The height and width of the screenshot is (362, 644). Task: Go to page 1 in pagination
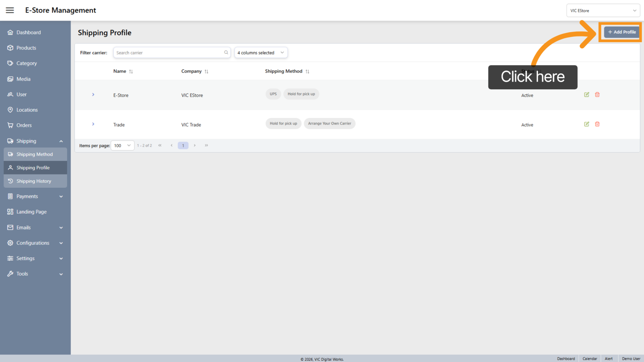coord(183,146)
